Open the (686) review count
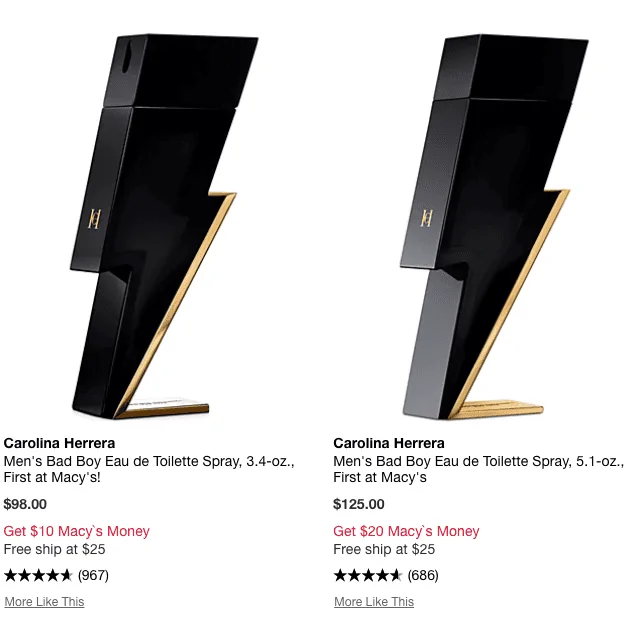Screen dimensions: 628x642 tap(423, 576)
